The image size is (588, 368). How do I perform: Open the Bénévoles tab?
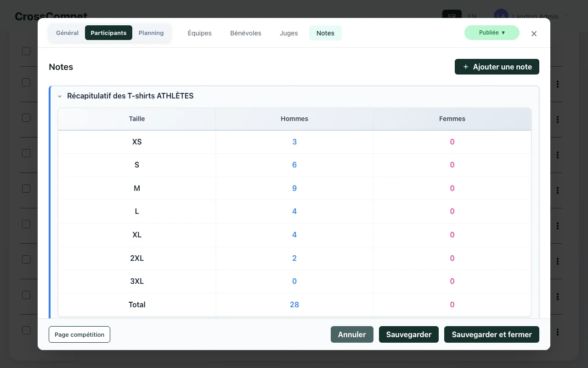[245, 33]
